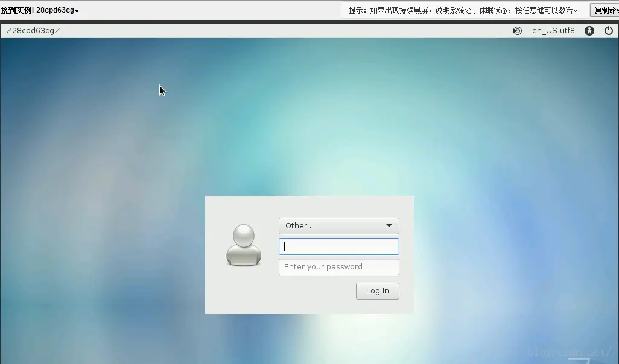The image size is (619, 364).
Task: Click the hostname label iZ28cpd63cgZ
Action: (x=33, y=30)
